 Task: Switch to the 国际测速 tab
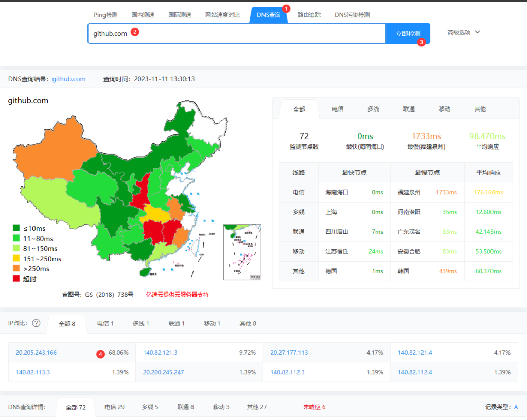(x=180, y=15)
